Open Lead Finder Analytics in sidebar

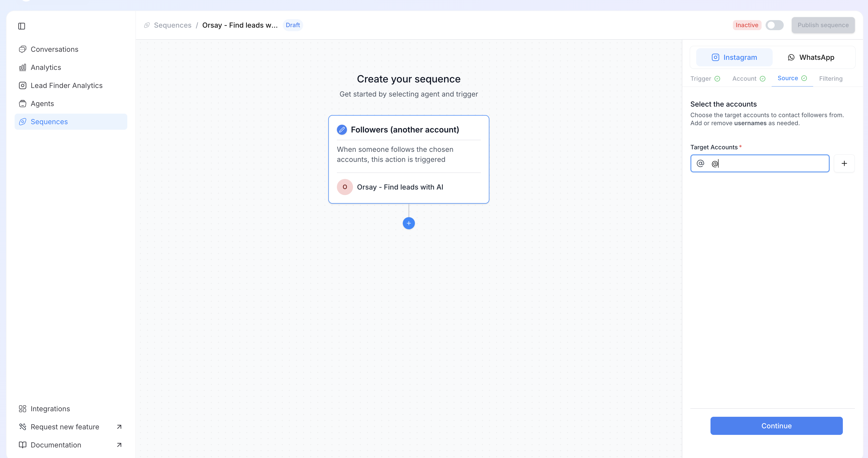coord(66,85)
